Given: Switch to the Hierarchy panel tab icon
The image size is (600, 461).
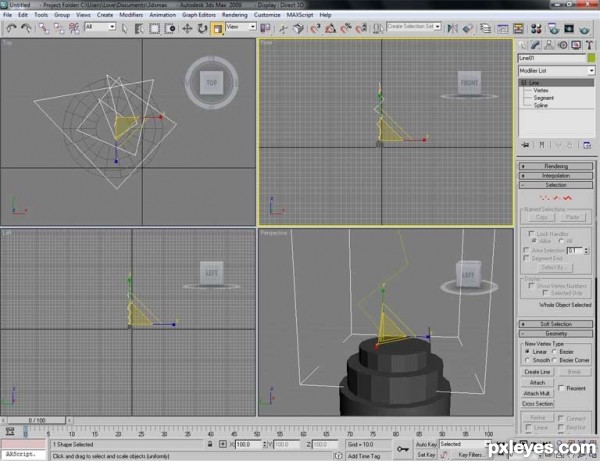Looking at the screenshot, I should pos(549,45).
